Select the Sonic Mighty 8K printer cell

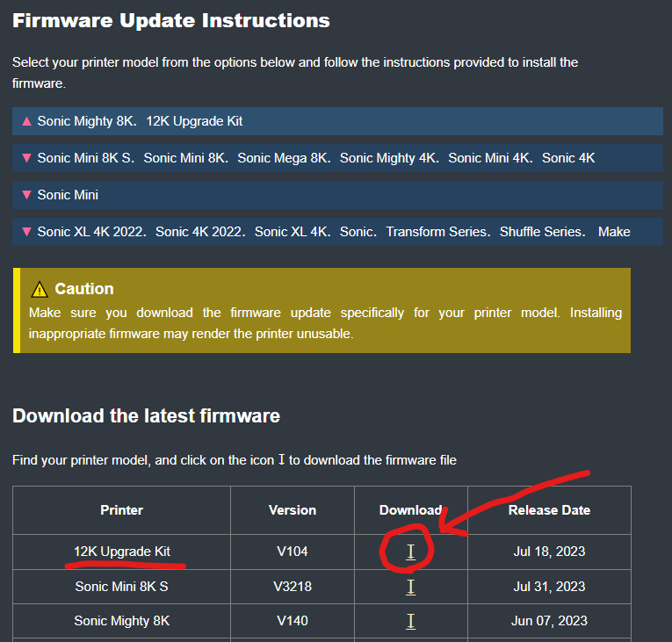122,621
